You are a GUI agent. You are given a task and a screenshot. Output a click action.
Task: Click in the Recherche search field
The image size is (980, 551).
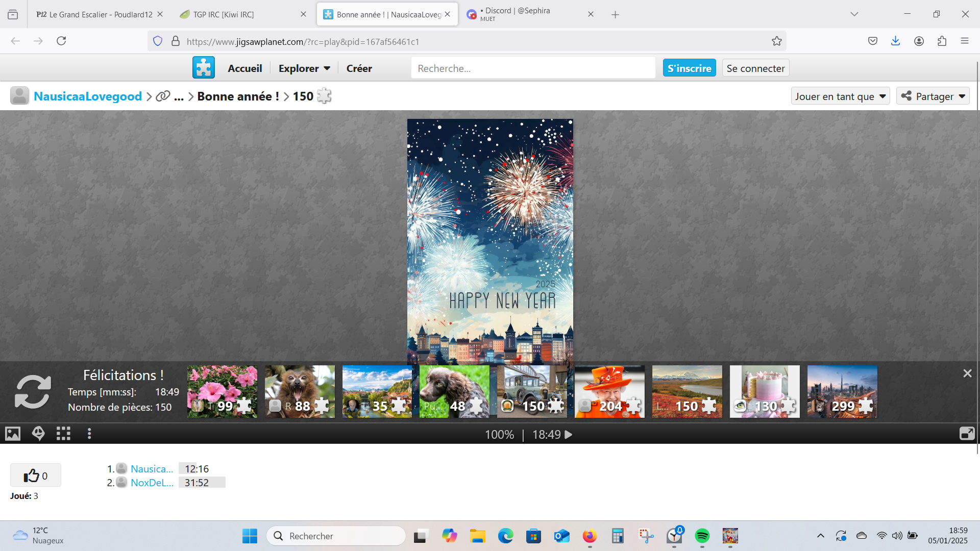point(533,68)
